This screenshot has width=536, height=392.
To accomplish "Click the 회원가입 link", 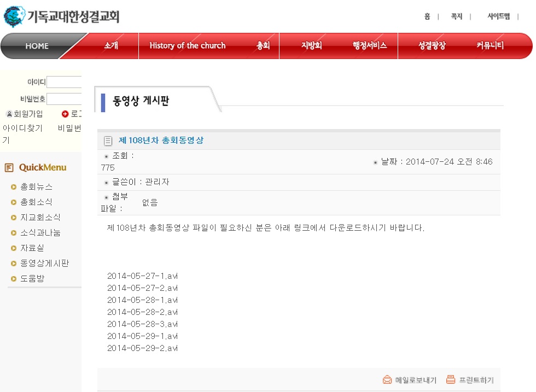I will pos(28,114).
